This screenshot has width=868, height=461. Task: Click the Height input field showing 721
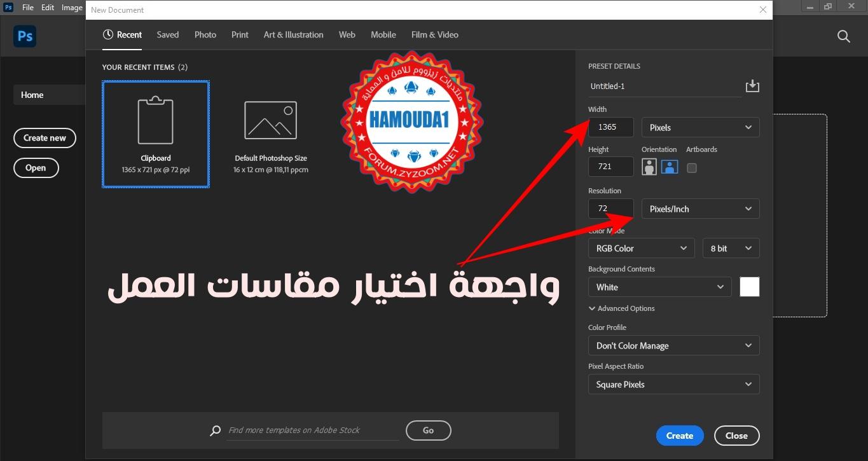611,167
